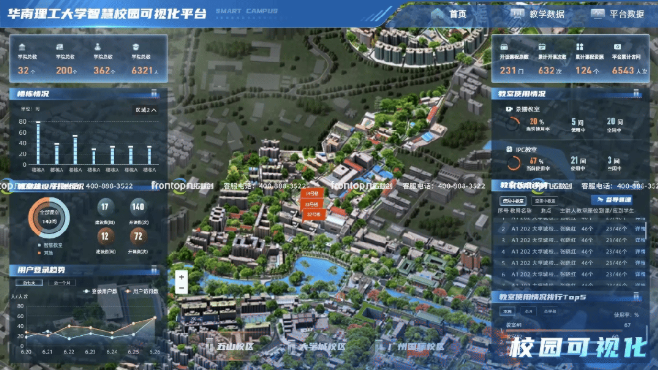Image resolution: width=658 pixels, height=370 pixels.
Task: Zoom out the map with the minus button
Action: pos(181,288)
